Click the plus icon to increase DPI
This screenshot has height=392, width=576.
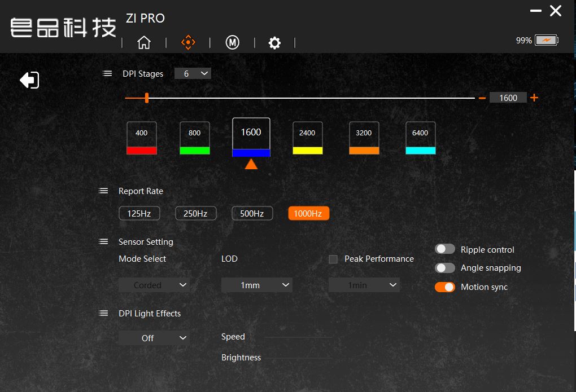point(534,98)
